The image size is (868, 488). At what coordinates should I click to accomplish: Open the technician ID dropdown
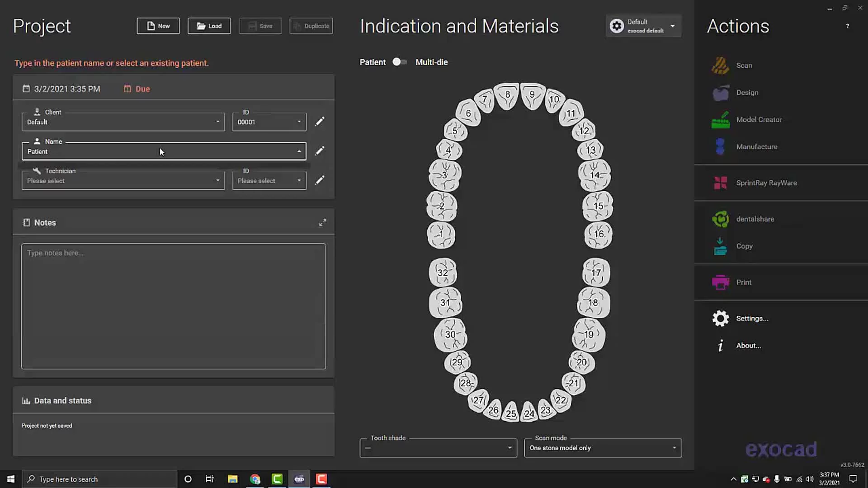click(x=269, y=181)
